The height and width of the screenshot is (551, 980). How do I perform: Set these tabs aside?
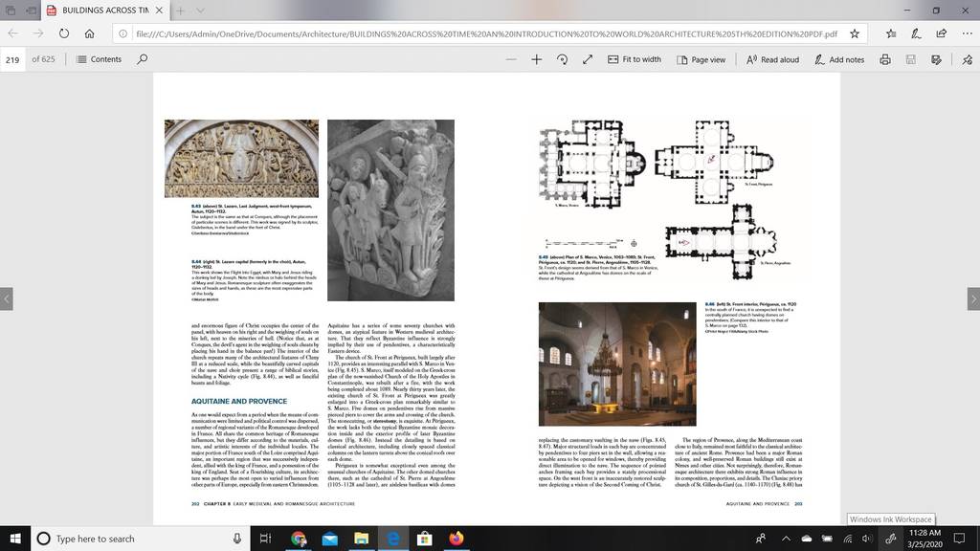pyautogui.click(x=31, y=11)
